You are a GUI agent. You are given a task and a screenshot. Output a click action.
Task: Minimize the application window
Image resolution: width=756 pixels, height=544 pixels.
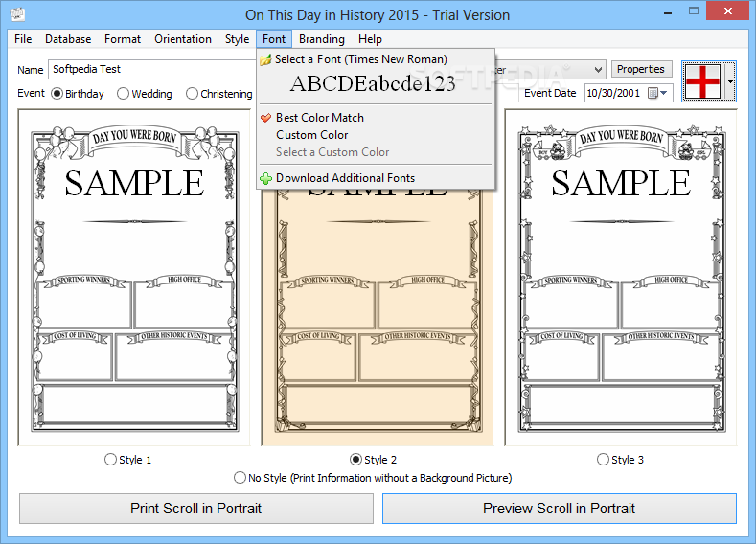pos(668,12)
